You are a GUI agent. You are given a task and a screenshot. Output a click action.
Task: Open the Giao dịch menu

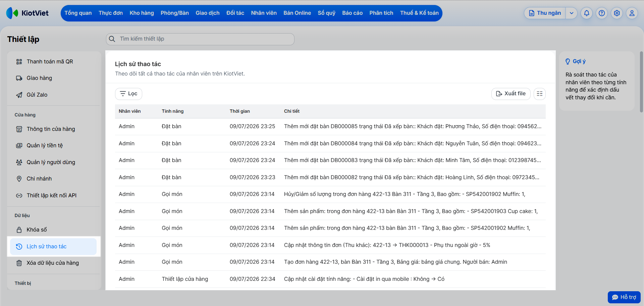click(x=208, y=13)
